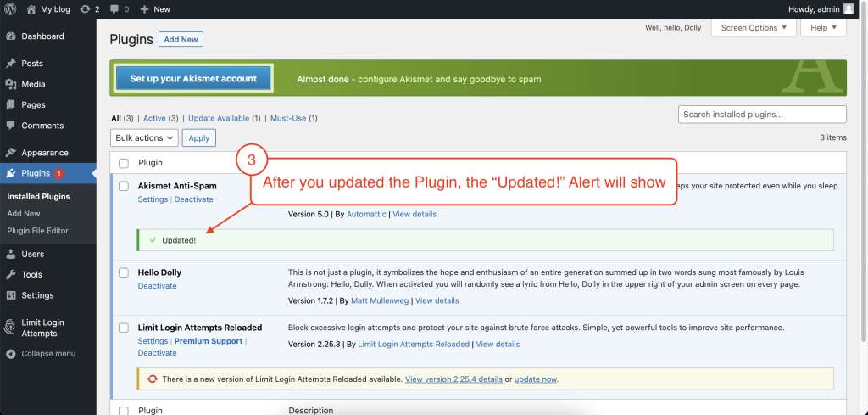Click the Limit Login Attempts Reloaded author link
Screen dimensions: 868x415
[414, 344]
